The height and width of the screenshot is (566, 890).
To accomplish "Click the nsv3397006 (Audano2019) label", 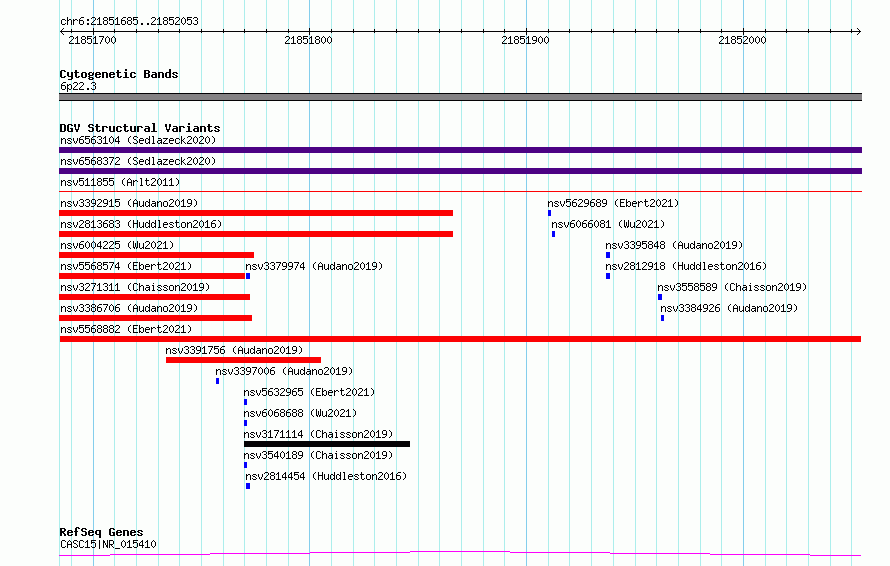I will coord(284,371).
